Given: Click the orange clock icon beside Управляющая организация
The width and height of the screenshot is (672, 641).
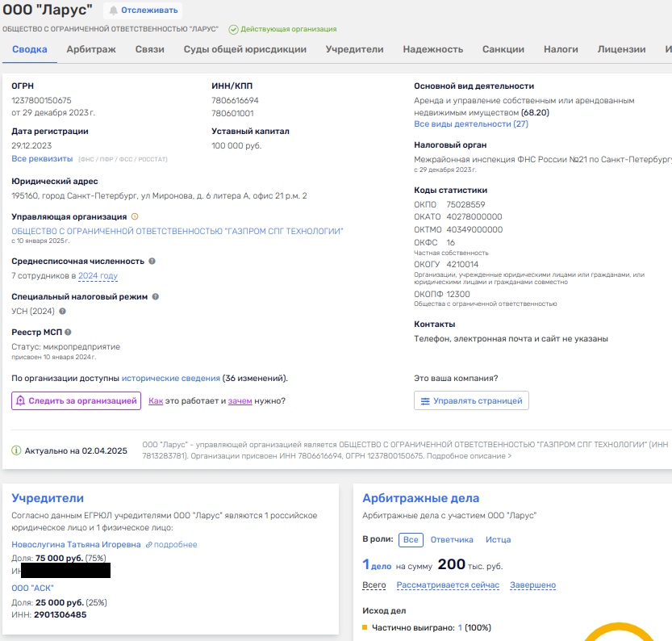Looking at the screenshot, I should pos(135,216).
